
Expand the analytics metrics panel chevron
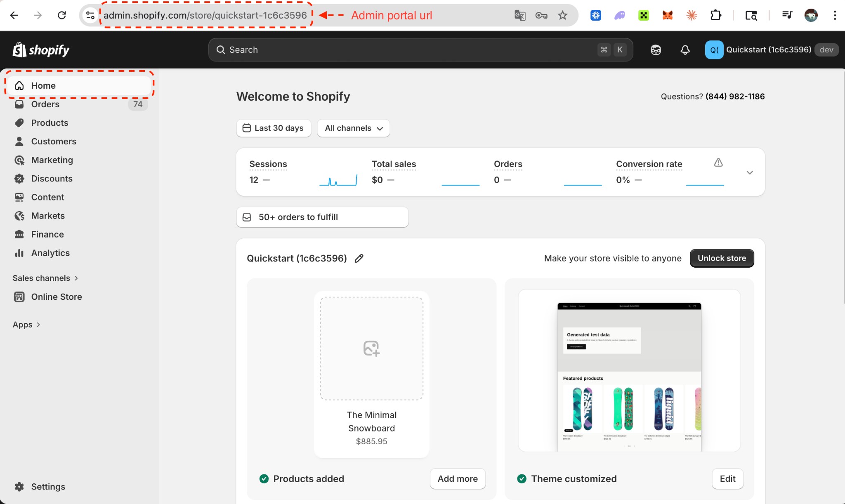point(749,172)
